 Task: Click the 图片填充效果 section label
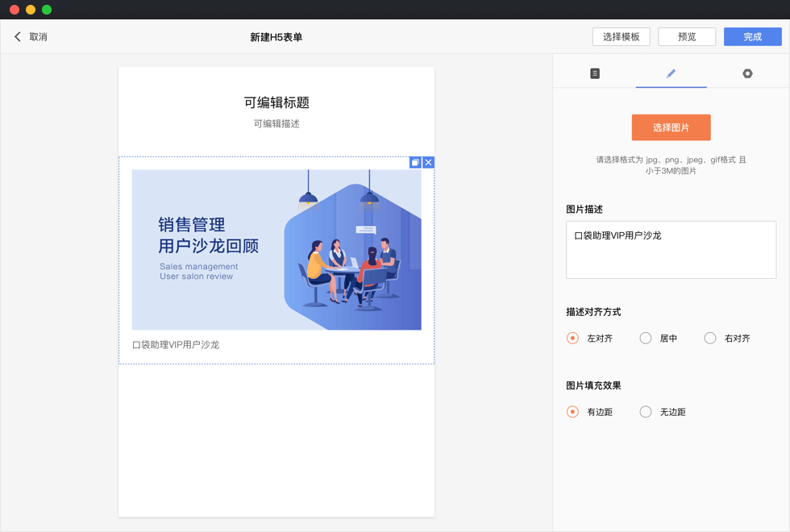(x=593, y=385)
